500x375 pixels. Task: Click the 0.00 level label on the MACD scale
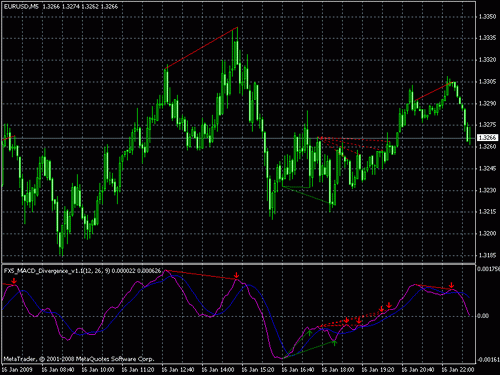[x=482, y=316]
